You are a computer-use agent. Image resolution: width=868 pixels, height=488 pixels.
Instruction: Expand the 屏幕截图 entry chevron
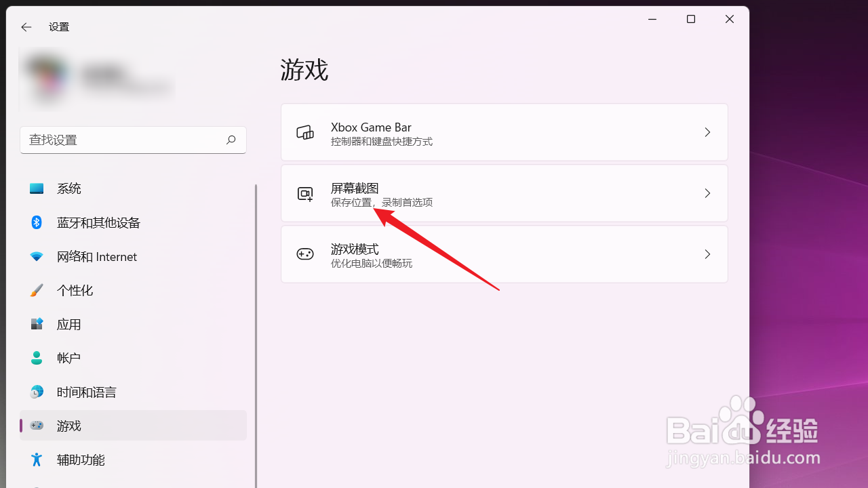coord(707,193)
